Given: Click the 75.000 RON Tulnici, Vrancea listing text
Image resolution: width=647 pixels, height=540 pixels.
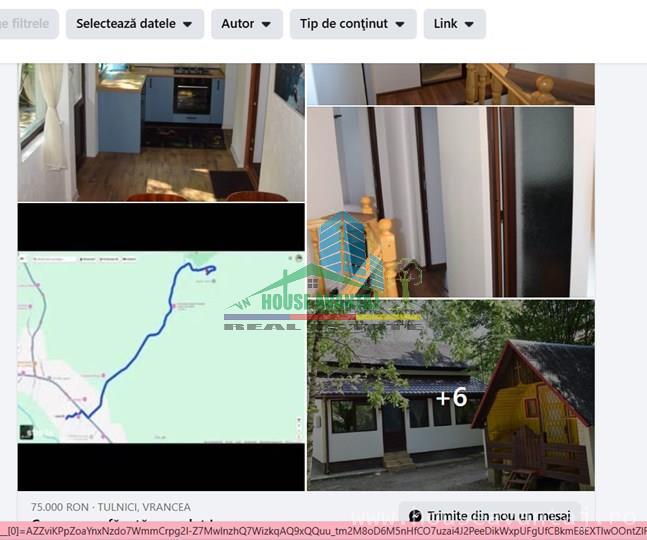Looking at the screenshot, I should [x=110, y=507].
